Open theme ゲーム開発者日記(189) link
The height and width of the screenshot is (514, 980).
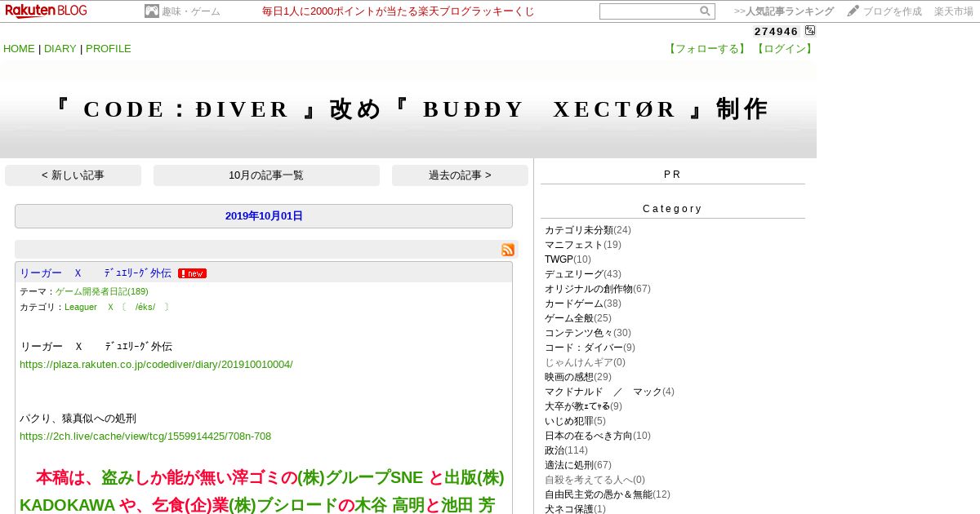pos(102,291)
